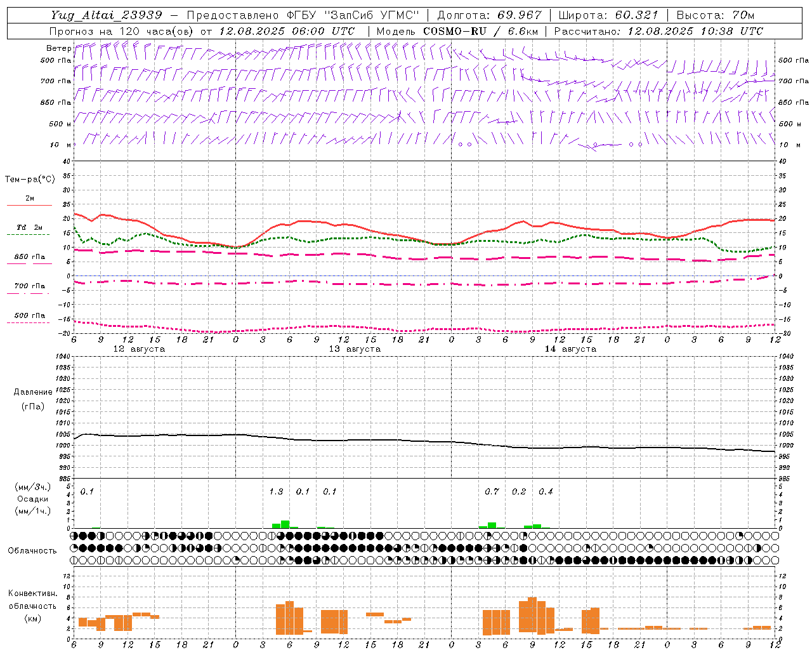
Task: Click the Тем-ра(°C) axis title
Action: [30, 180]
